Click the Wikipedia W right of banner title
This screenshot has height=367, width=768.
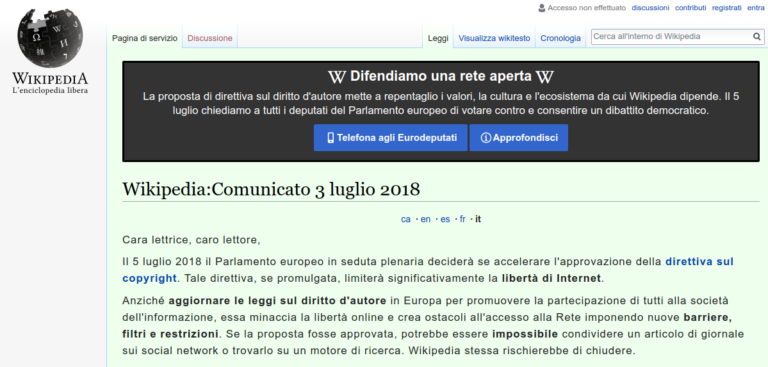545,77
